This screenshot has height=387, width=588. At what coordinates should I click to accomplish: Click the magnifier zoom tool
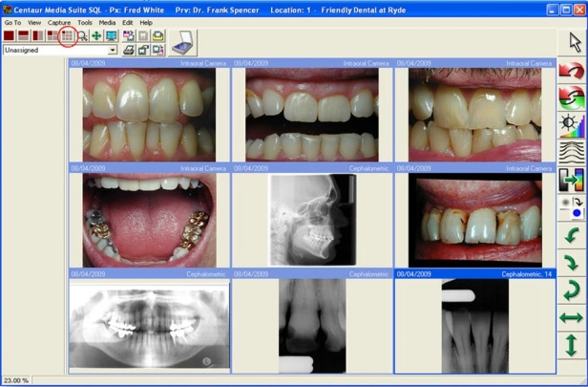tap(82, 35)
